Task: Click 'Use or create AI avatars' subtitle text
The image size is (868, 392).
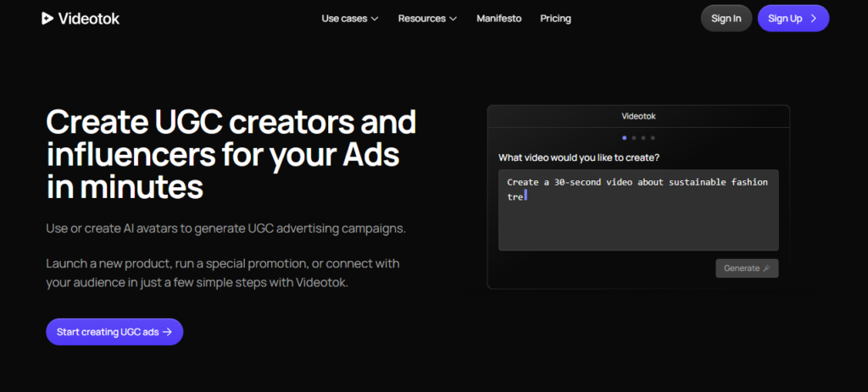Action: click(x=225, y=229)
